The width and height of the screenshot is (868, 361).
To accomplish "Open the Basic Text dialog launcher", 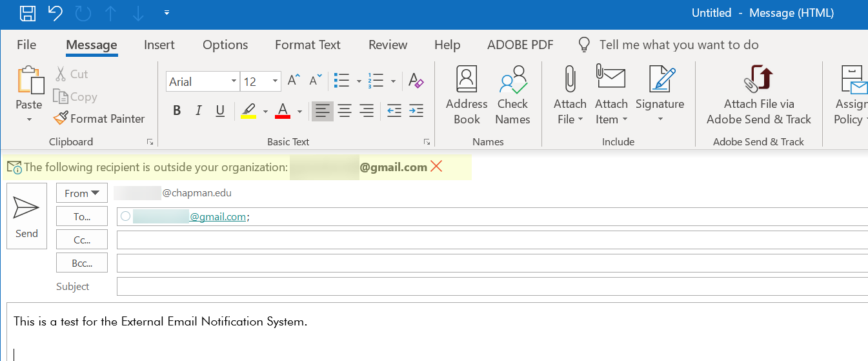I will [x=427, y=141].
